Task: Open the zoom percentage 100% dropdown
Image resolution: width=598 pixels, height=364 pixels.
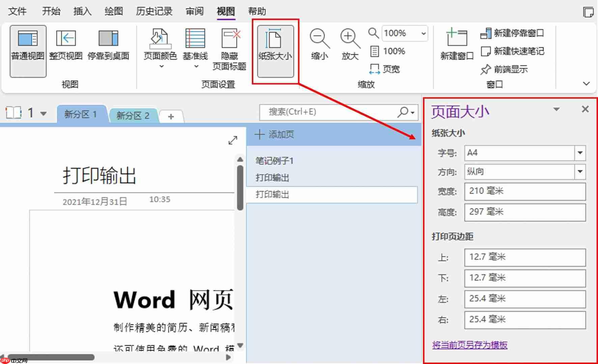Action: pos(423,33)
